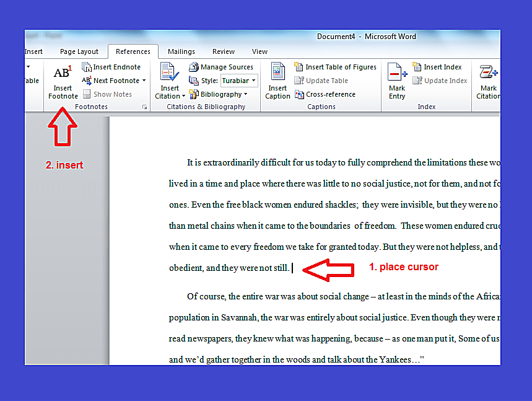Click the Insert Index label
This screenshot has height=401, width=532.
tap(443, 67)
